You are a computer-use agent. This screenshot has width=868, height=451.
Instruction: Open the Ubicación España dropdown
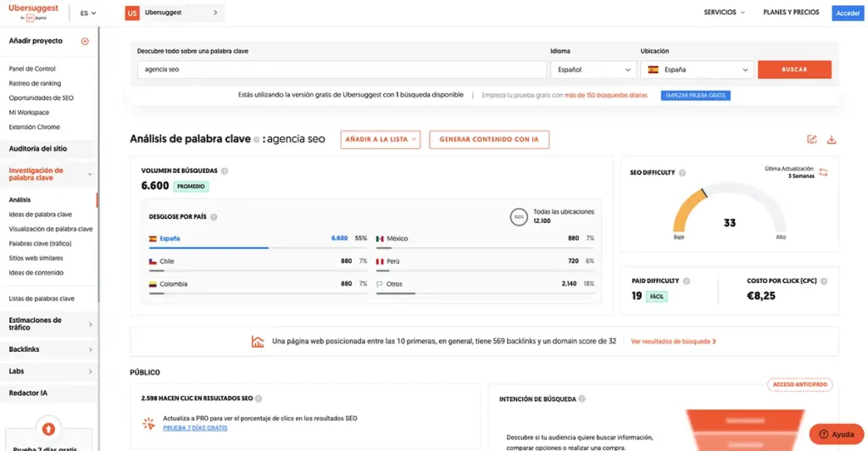[698, 70]
